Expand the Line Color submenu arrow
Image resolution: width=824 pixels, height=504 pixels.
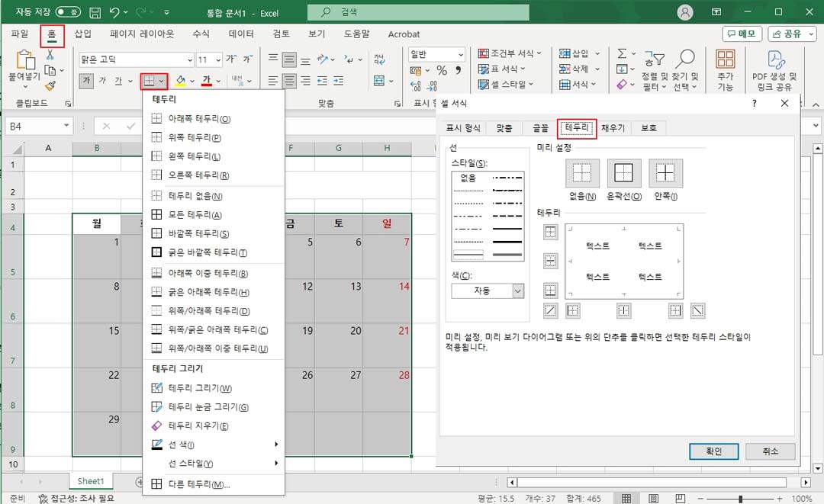pyautogui.click(x=276, y=445)
